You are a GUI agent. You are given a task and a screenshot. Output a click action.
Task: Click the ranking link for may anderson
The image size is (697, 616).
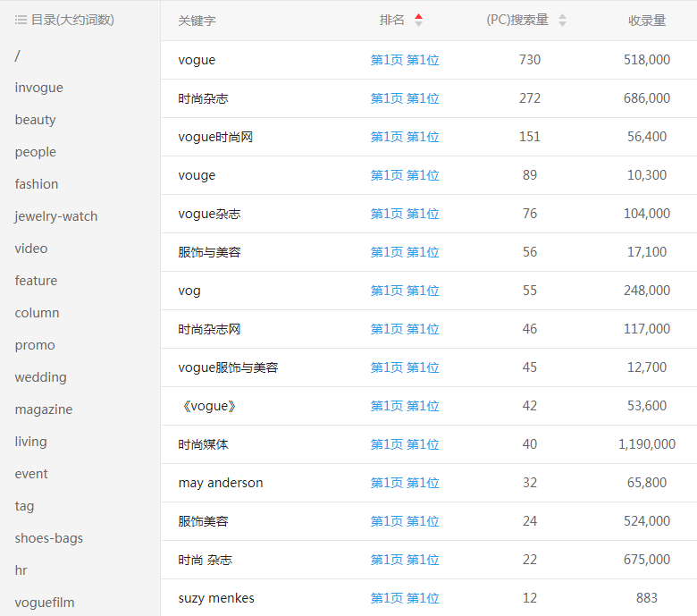click(405, 483)
